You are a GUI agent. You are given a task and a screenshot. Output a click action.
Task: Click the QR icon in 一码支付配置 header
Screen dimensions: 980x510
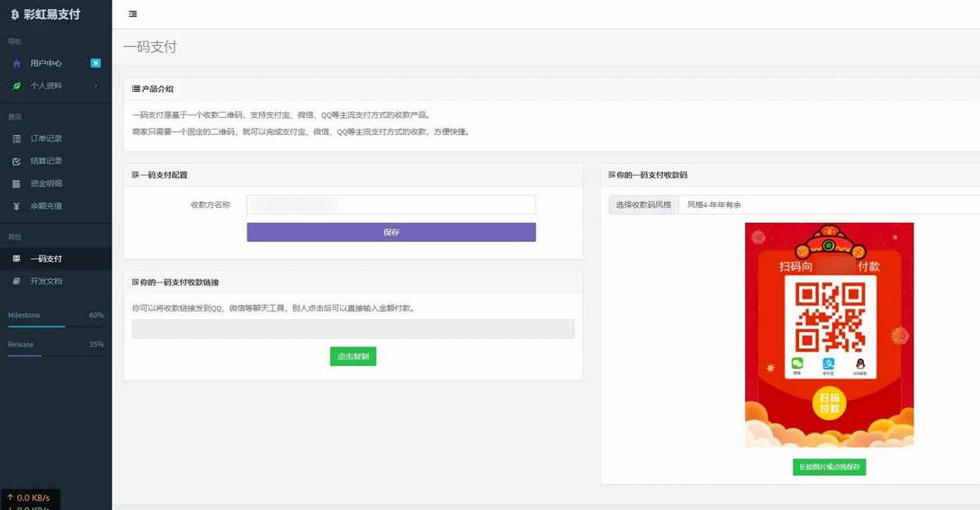(136, 175)
